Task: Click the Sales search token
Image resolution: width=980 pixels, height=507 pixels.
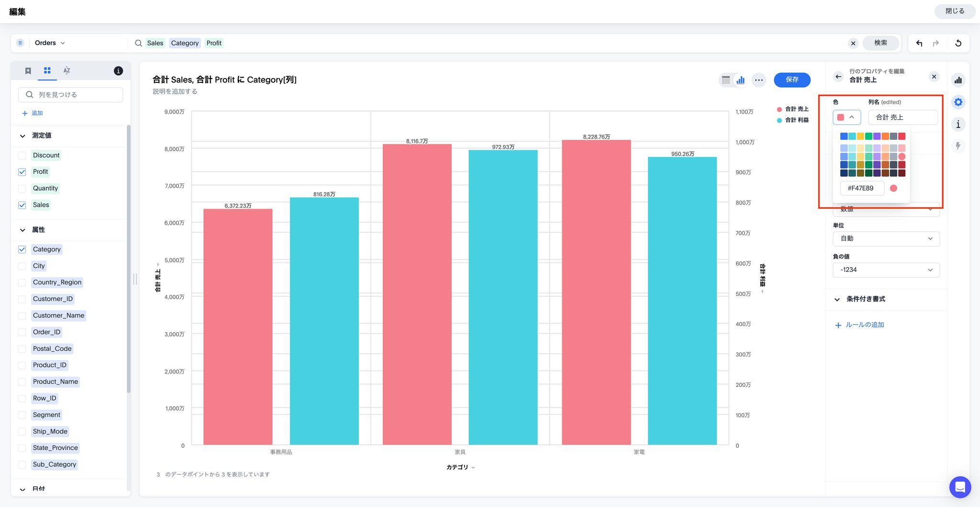Action: tap(155, 43)
